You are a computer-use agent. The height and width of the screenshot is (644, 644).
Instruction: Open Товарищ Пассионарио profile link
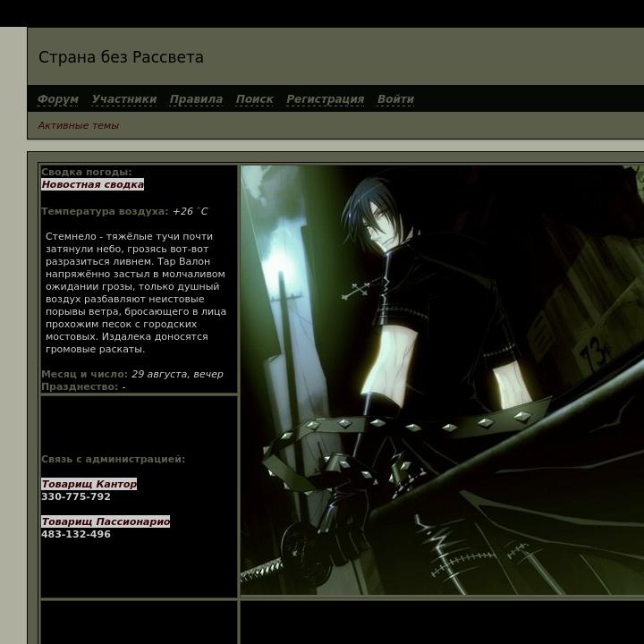pos(106,521)
